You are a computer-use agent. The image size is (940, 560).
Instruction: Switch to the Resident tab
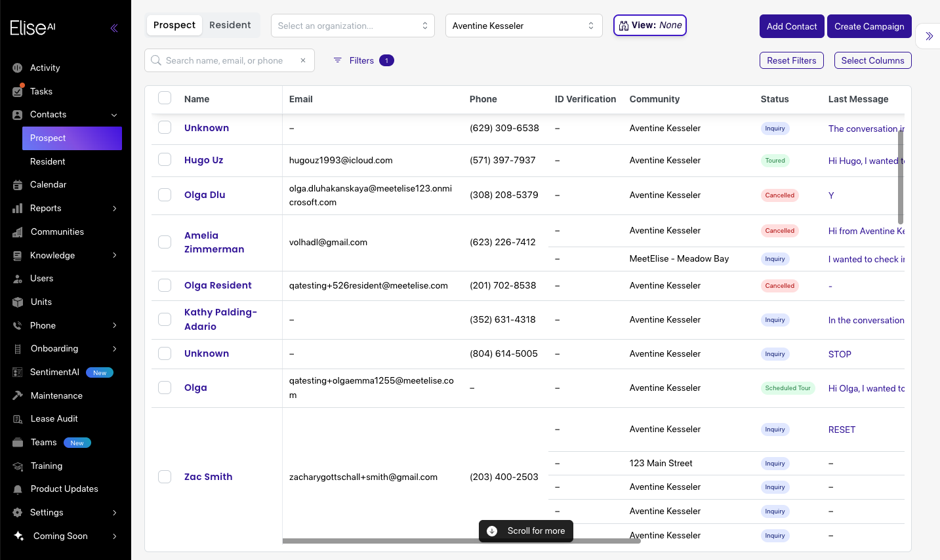click(230, 25)
